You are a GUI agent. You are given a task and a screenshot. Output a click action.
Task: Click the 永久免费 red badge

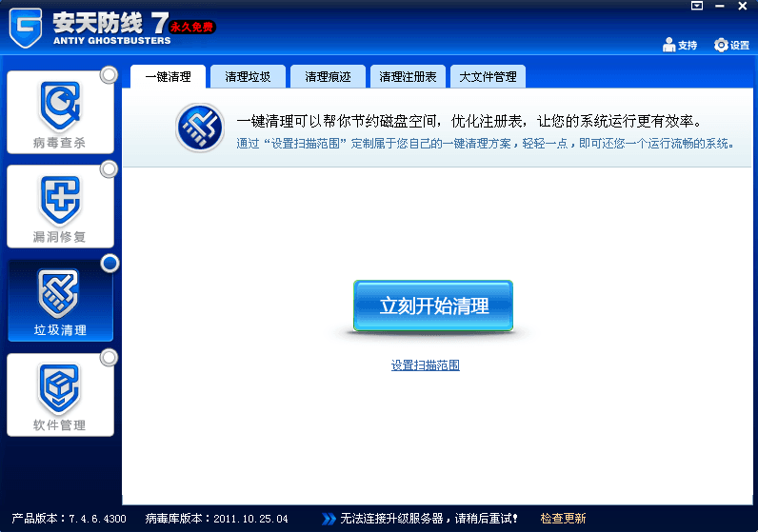click(192, 27)
